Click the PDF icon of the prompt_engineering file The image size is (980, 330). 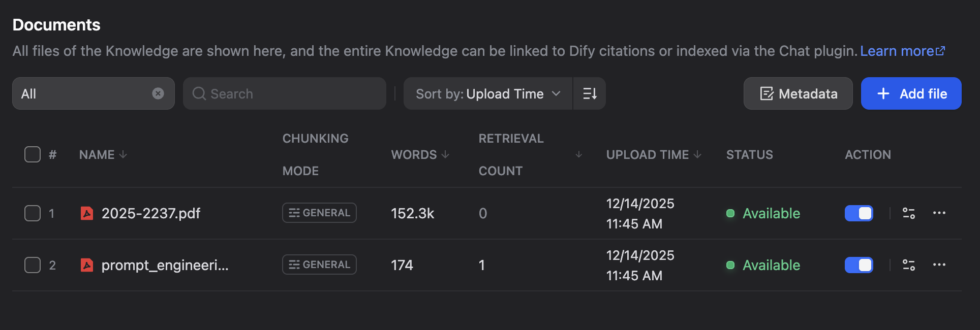(x=87, y=265)
